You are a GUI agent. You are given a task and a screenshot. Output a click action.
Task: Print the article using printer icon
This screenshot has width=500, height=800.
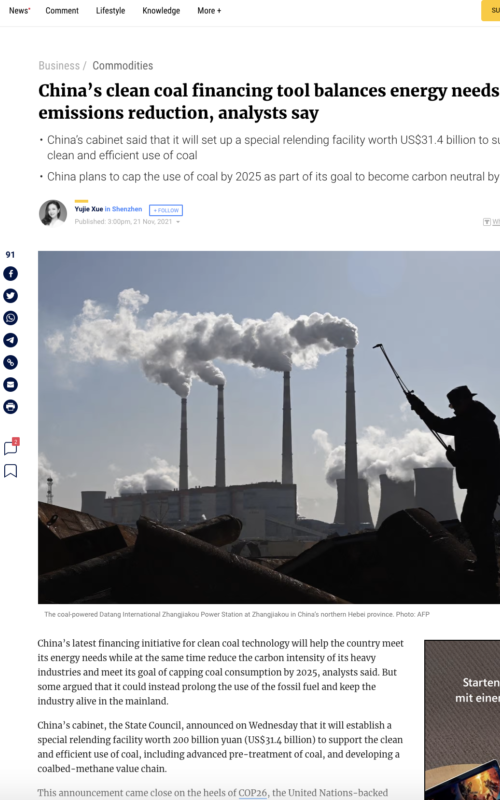pos(11,407)
